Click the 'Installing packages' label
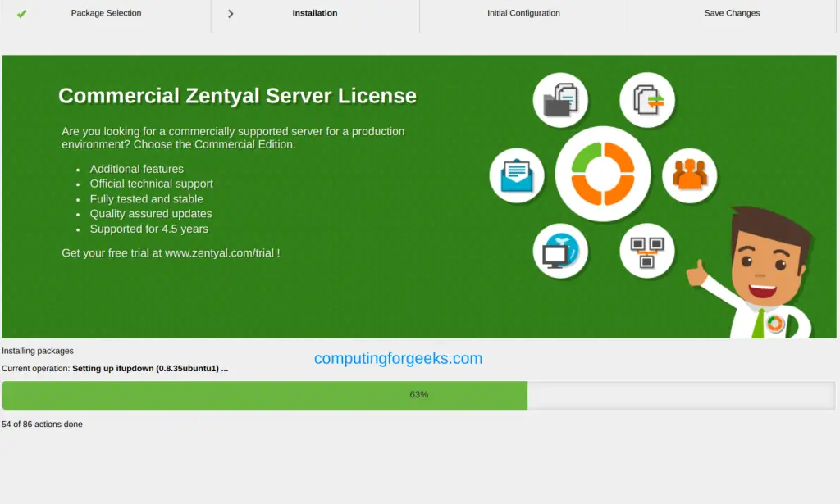 (x=38, y=351)
